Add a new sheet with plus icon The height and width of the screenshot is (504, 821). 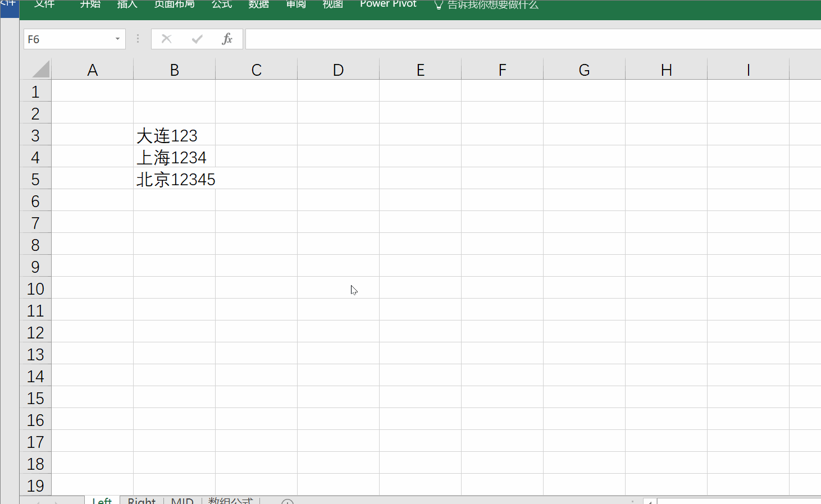(288, 501)
